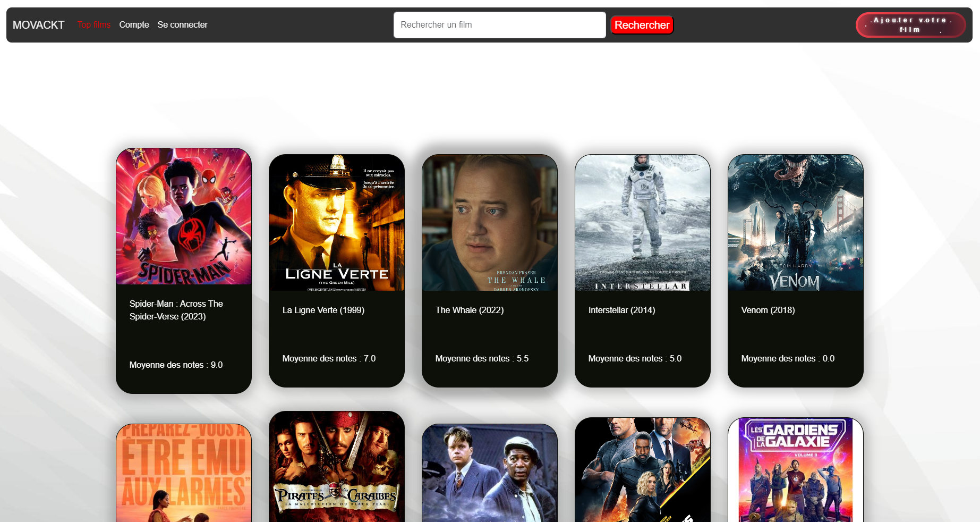Open the prison film poster with two men
The image size is (980, 522).
[490, 473]
